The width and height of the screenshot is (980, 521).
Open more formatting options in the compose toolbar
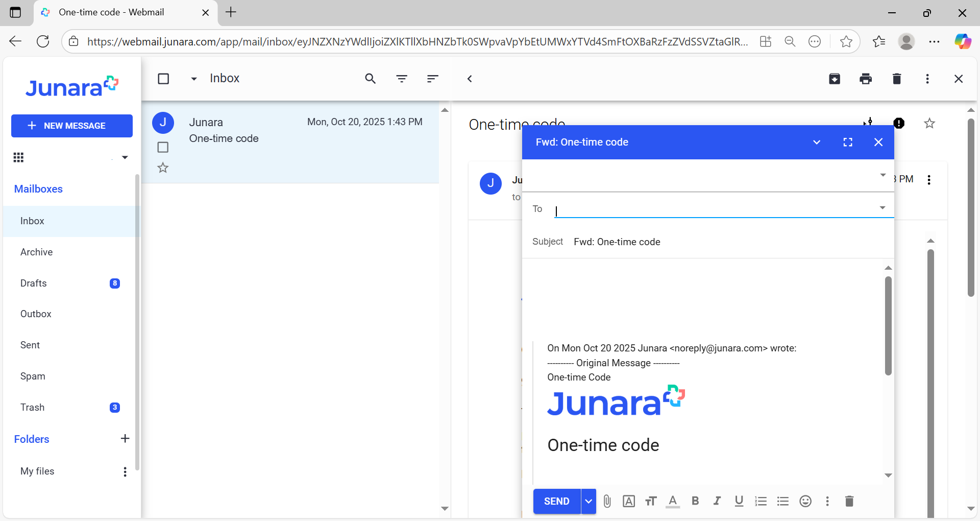coord(827,501)
